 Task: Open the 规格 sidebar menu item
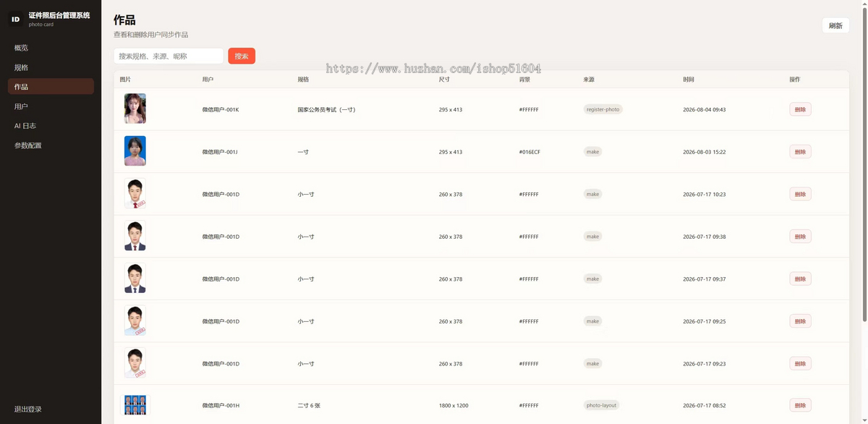click(51, 67)
